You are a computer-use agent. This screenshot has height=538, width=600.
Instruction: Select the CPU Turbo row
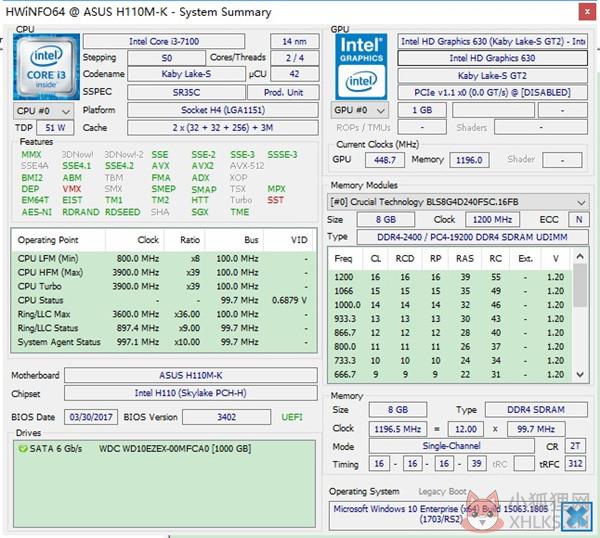click(164, 286)
